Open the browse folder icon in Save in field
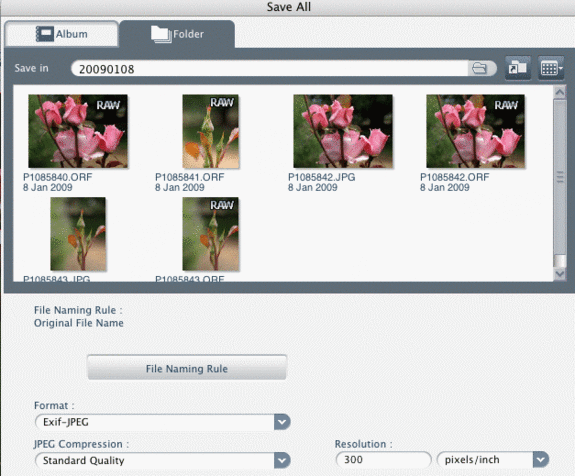The height and width of the screenshot is (476, 575). click(480, 69)
